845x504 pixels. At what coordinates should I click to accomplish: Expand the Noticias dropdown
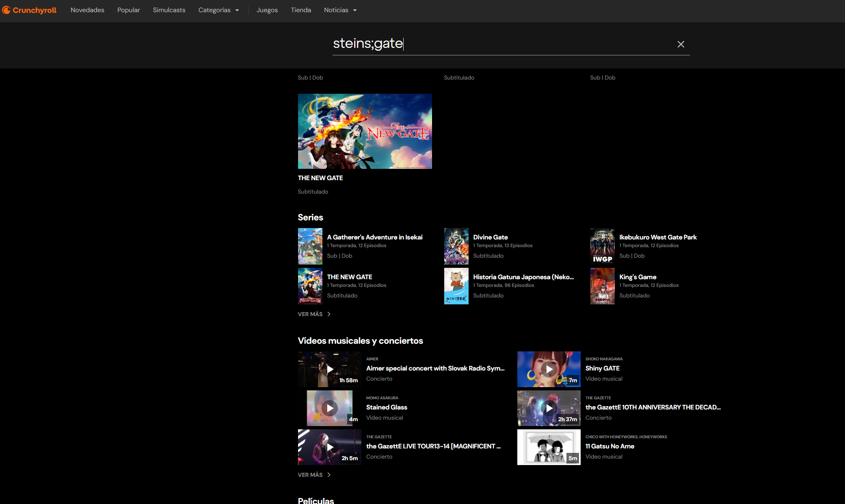click(x=340, y=10)
